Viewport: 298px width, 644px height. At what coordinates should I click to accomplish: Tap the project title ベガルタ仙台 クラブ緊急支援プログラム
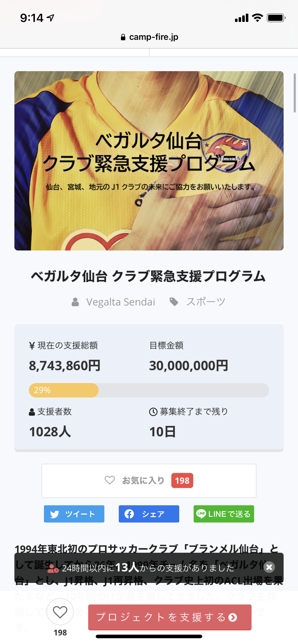click(149, 276)
